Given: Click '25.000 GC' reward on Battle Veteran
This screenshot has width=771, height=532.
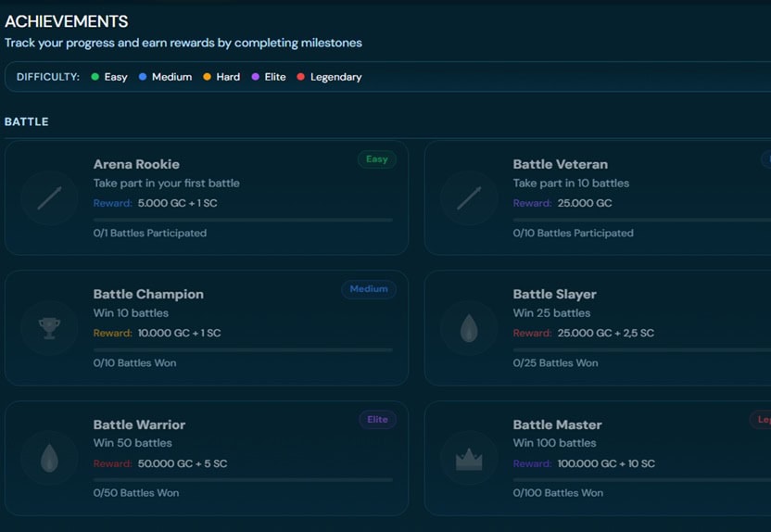Looking at the screenshot, I should [585, 203].
